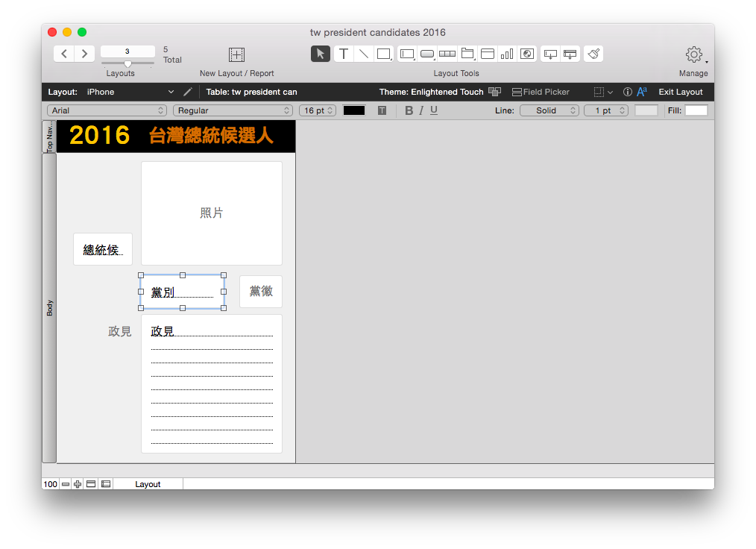Toggle the formatting bar icon at bottom
This screenshot has width=756, height=549.
click(106, 484)
